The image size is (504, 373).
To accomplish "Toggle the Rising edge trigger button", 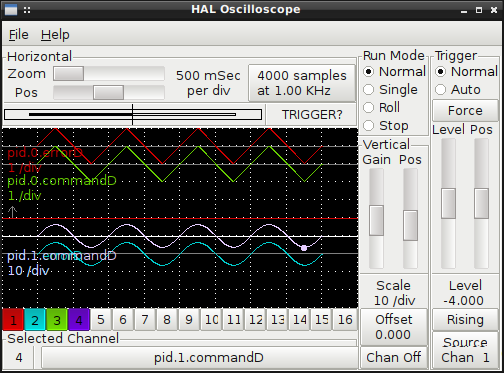I will click(465, 320).
